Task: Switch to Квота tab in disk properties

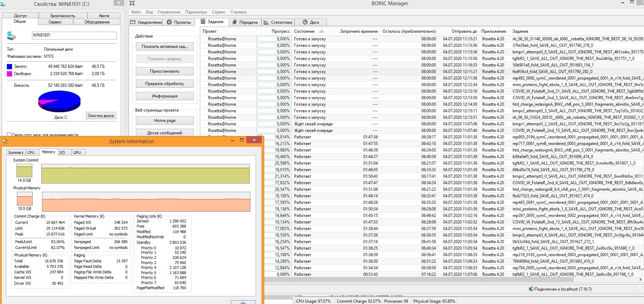Action: pyautogui.click(x=104, y=16)
